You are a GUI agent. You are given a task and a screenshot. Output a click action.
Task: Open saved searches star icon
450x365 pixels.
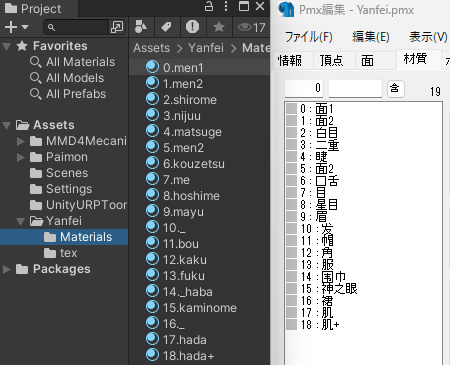tap(219, 27)
